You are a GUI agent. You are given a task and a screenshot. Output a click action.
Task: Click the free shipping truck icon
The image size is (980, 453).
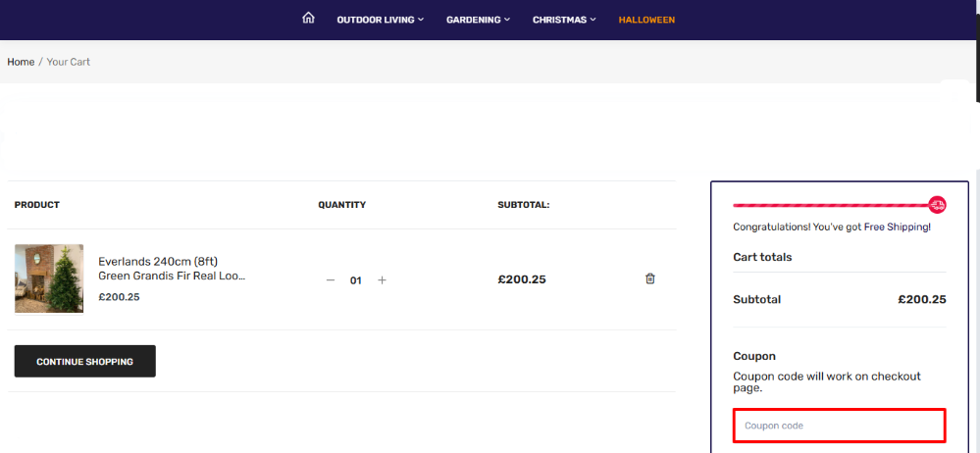coord(937,204)
